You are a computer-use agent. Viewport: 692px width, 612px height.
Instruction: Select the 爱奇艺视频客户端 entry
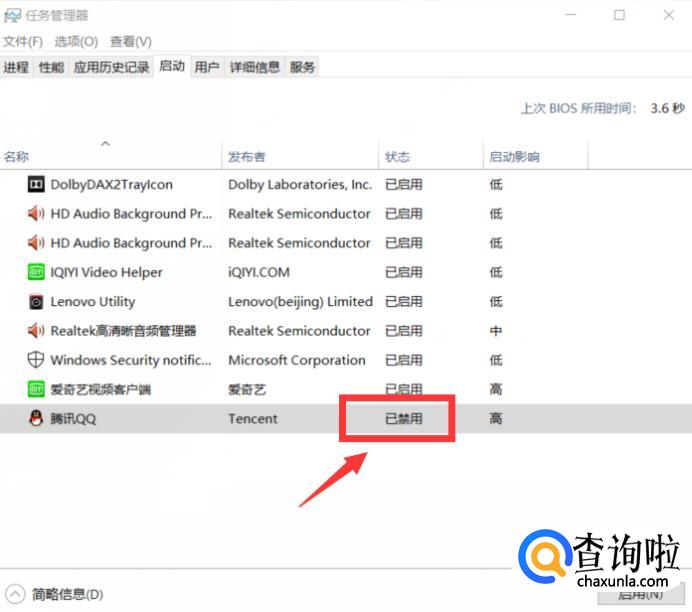(x=100, y=390)
